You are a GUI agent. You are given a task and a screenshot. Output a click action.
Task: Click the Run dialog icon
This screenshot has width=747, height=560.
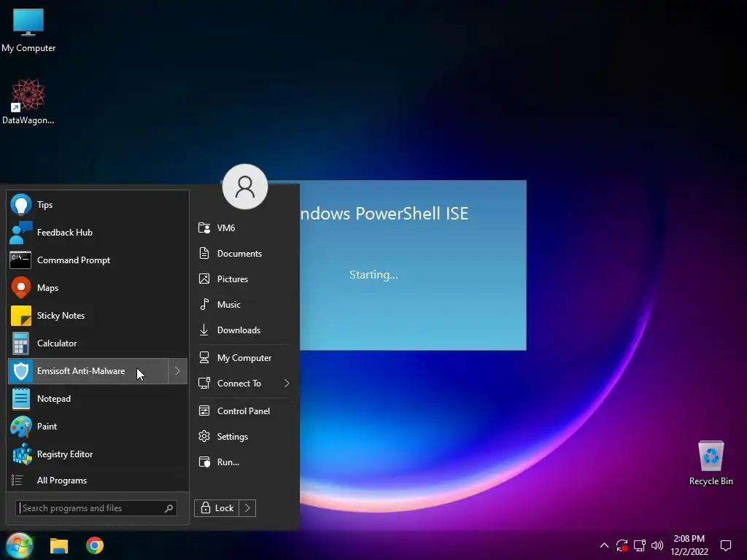(x=204, y=462)
